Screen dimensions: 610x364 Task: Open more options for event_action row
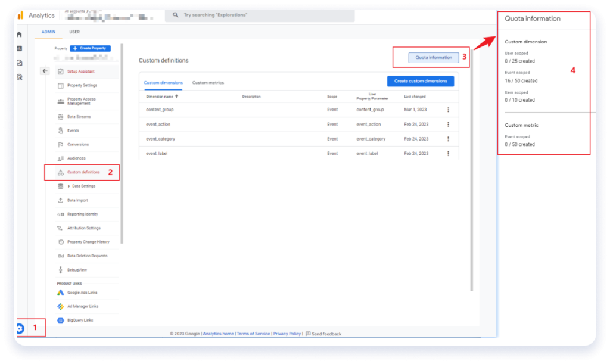click(448, 125)
